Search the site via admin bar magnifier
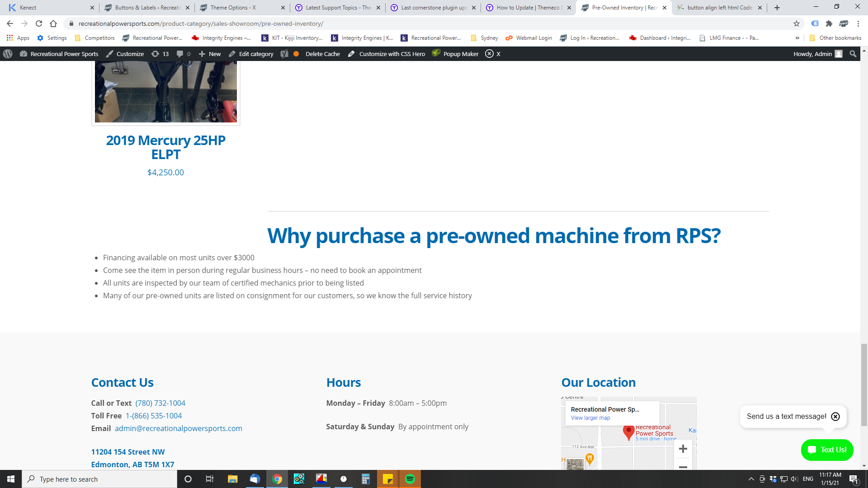This screenshot has width=868, height=488. tap(853, 54)
